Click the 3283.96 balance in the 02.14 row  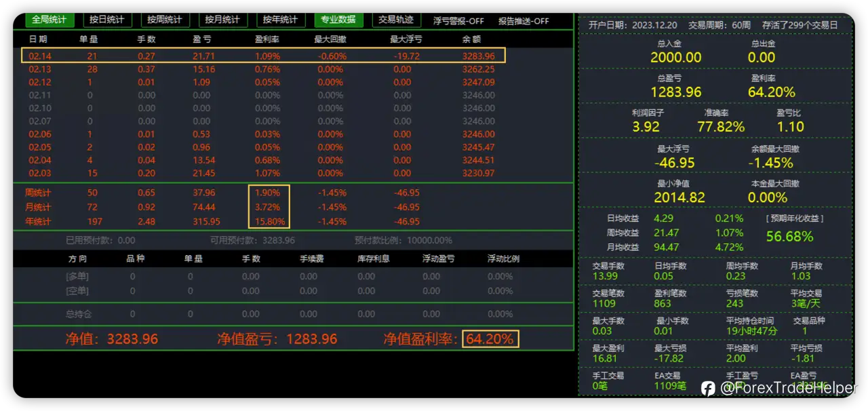(x=479, y=56)
